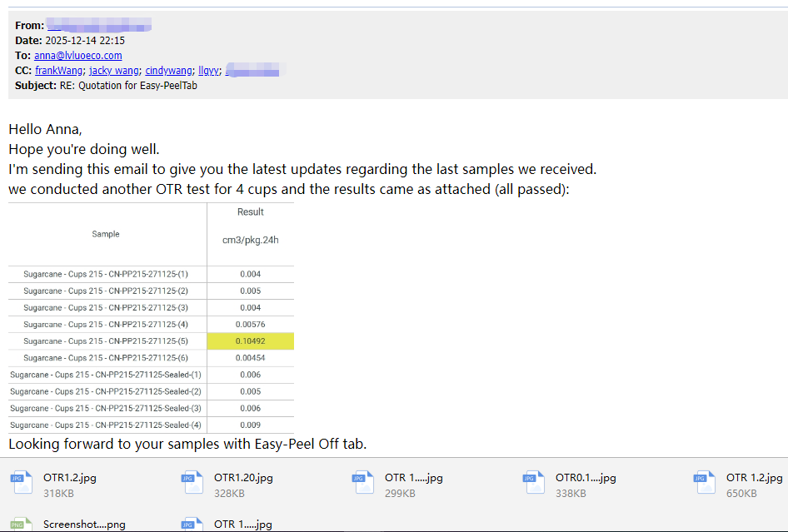Click the blurred last CC recipient
This screenshot has width=788, height=532.
click(256, 71)
